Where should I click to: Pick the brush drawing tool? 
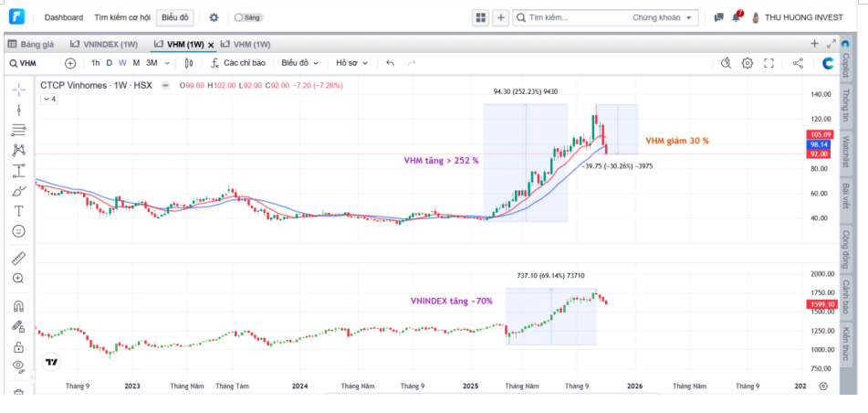tap(18, 191)
